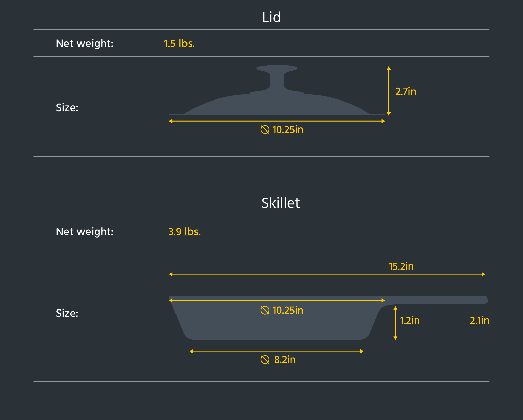Select the 1.5 lbs. lid weight value
Image resolution: width=523 pixels, height=420 pixels.
tap(179, 44)
